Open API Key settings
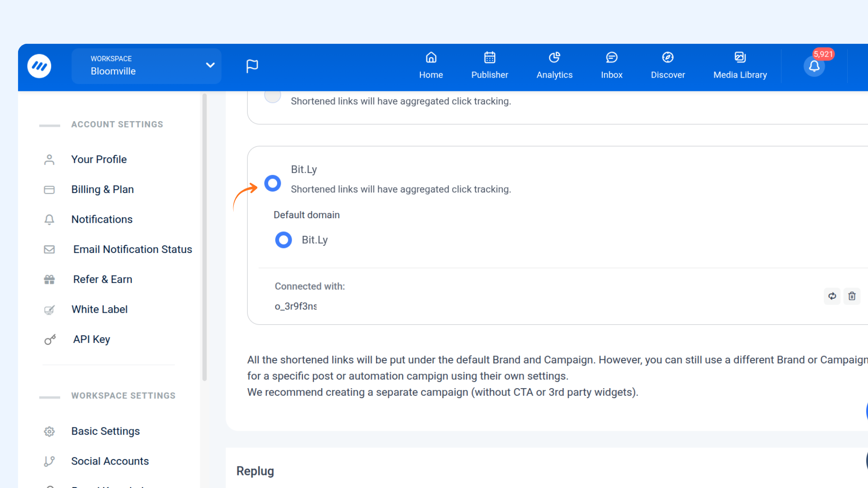This screenshot has height=488, width=868. [x=92, y=339]
